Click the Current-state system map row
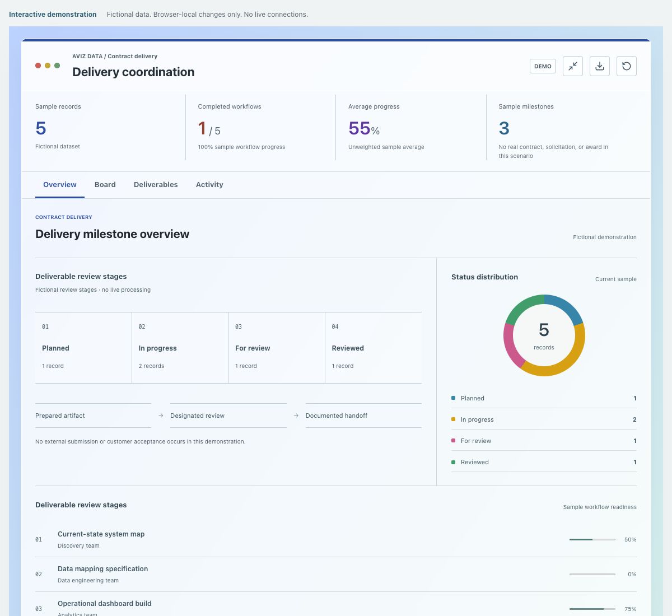Viewport: 672px width, 616px height. (336, 539)
